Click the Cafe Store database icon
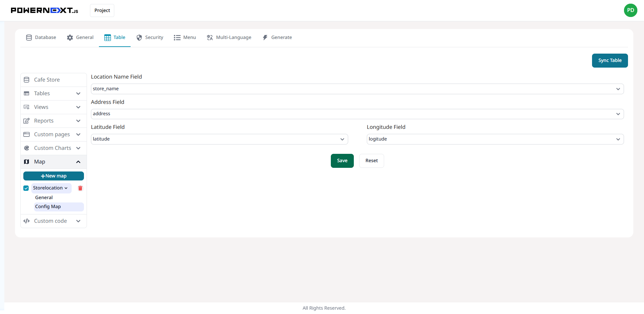The width and height of the screenshot is (644, 314). 27,80
